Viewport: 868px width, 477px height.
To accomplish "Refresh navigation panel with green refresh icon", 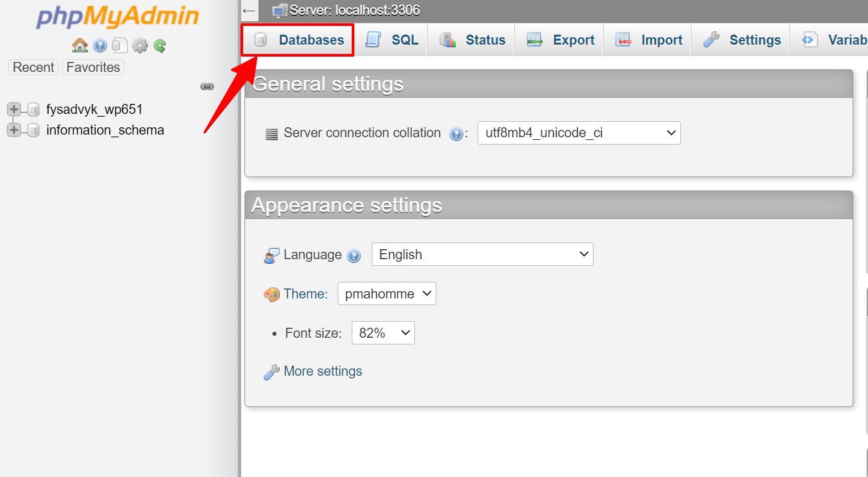I will pyautogui.click(x=159, y=45).
